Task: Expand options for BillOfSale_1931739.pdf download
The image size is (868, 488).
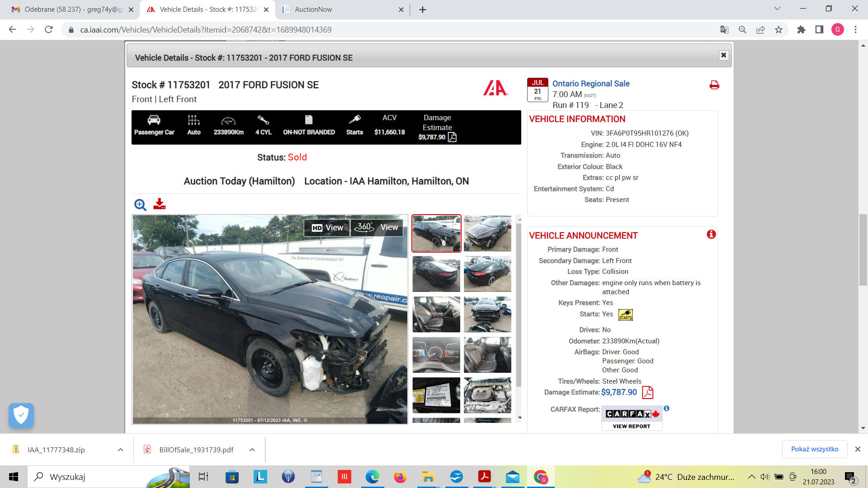Action: tap(252, 450)
